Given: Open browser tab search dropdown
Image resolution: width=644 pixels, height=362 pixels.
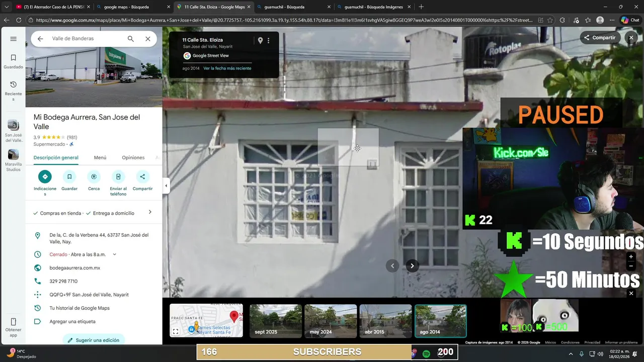Looking at the screenshot, I should click(7, 7).
